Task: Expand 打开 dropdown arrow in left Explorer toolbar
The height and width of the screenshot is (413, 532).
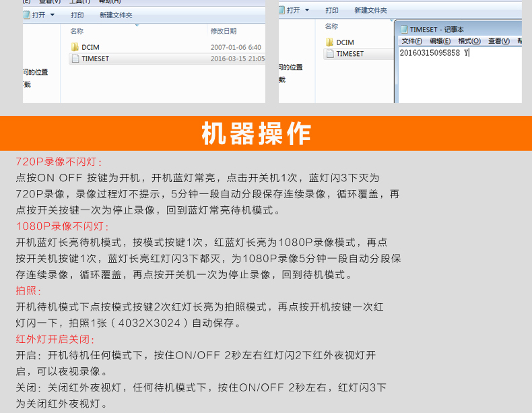Action: pyautogui.click(x=53, y=15)
